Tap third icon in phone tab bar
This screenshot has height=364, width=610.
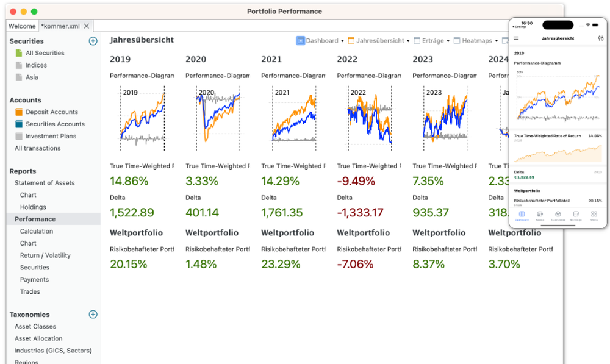tap(558, 214)
